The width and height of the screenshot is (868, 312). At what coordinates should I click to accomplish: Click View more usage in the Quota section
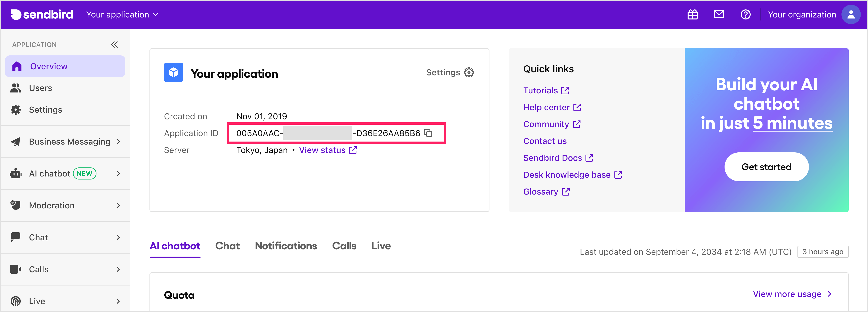tap(787, 294)
